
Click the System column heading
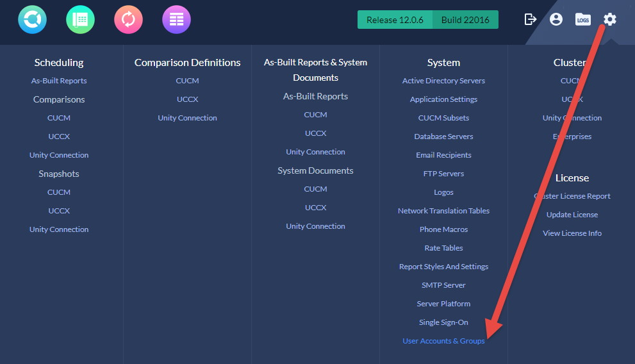coord(443,63)
